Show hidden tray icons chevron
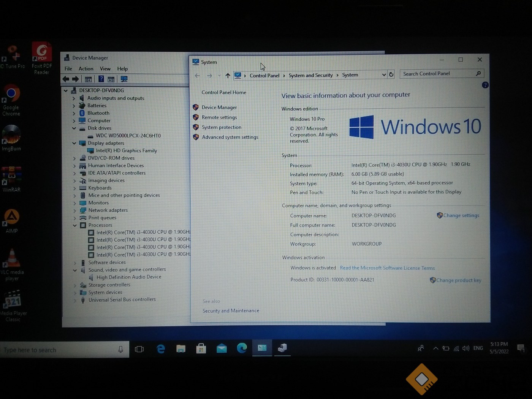This screenshot has height=399, width=532. coord(435,348)
